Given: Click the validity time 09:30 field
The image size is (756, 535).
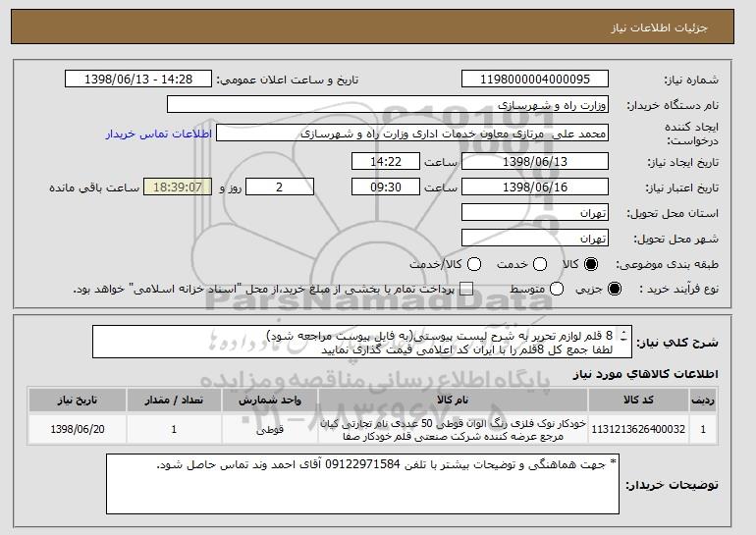Looking at the screenshot, I should tap(386, 187).
